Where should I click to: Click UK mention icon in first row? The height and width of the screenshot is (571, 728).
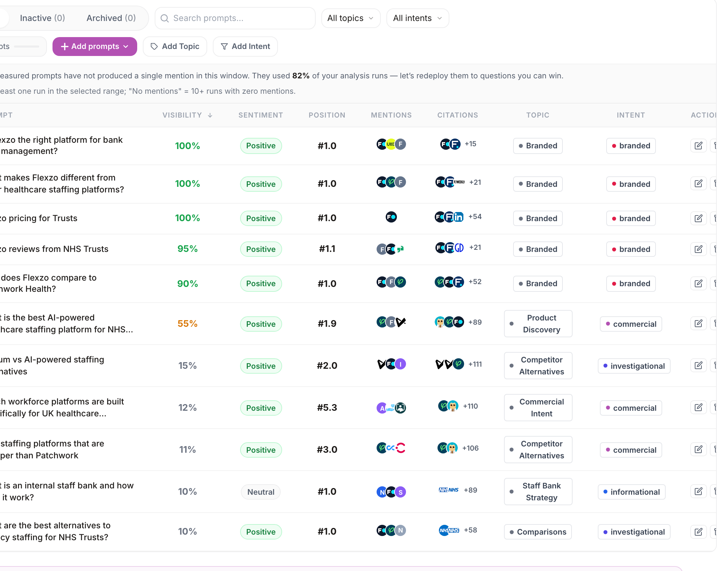(x=391, y=144)
